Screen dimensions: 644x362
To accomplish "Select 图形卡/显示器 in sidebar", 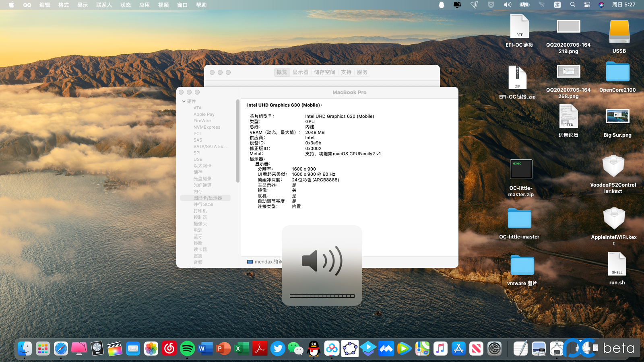I will click(x=206, y=198).
